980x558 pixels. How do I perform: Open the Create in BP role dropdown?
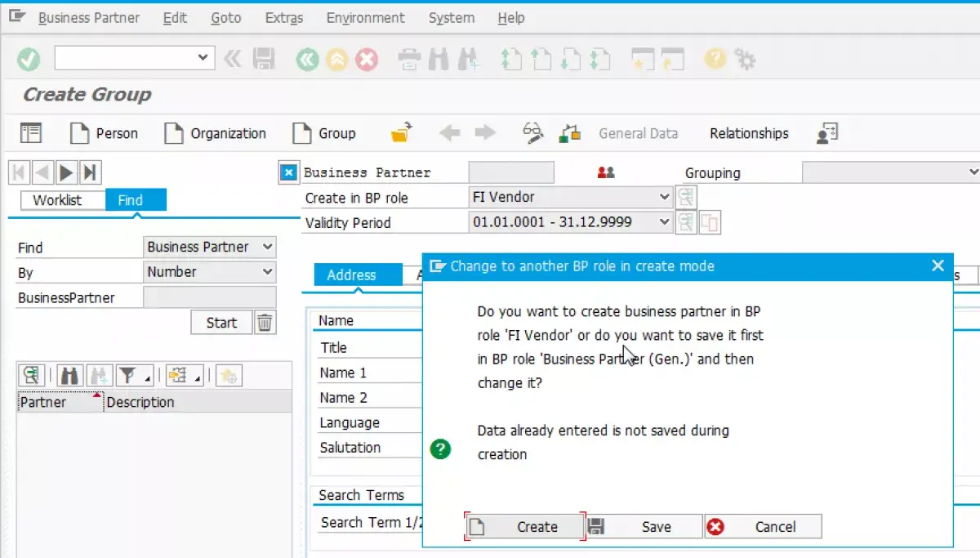tap(571, 197)
